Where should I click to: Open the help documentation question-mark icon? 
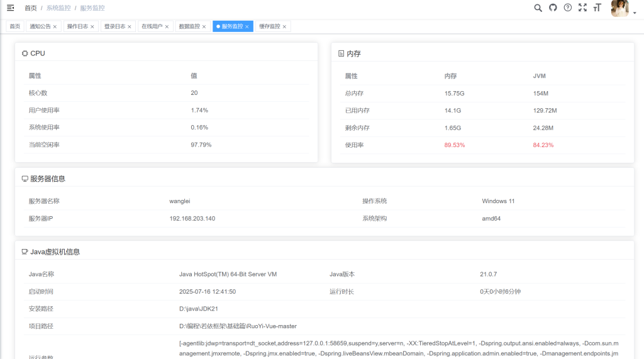(568, 8)
